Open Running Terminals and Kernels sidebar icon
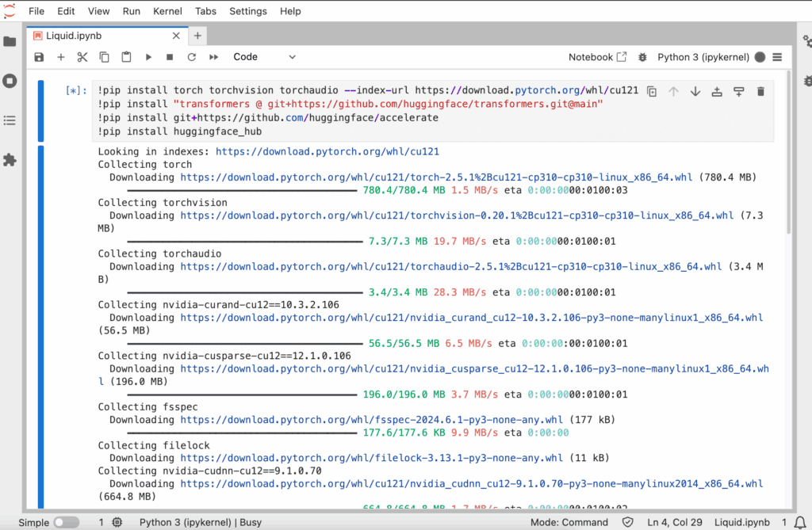Viewport: 812px width, 530px height. tap(10, 82)
